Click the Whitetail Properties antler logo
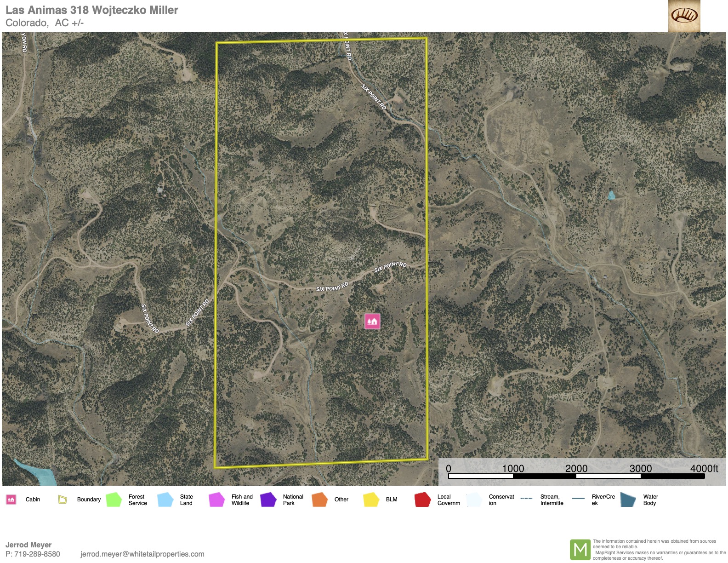This screenshot has width=728, height=563. pos(684,16)
